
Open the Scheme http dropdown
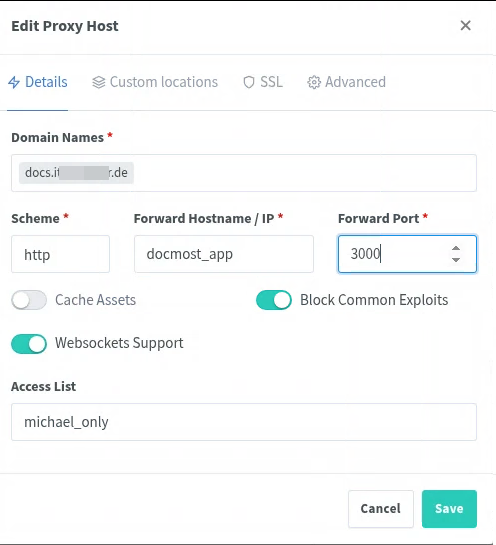[60, 254]
